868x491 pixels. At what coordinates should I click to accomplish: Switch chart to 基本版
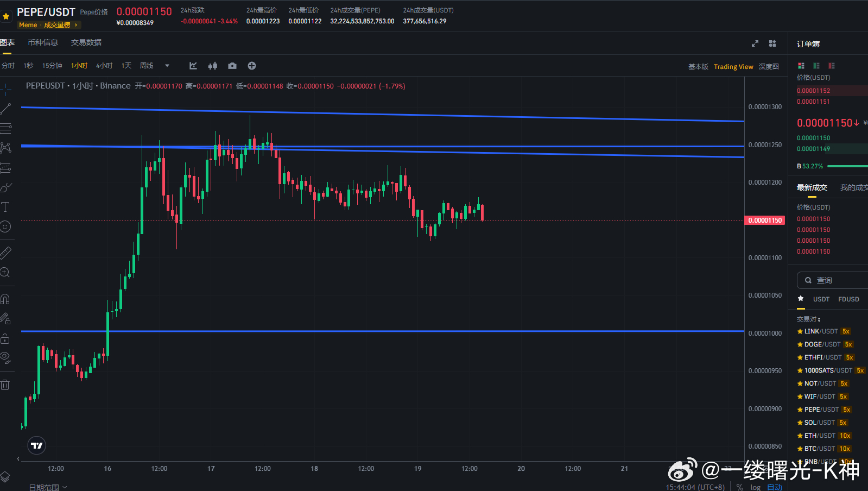[698, 67]
